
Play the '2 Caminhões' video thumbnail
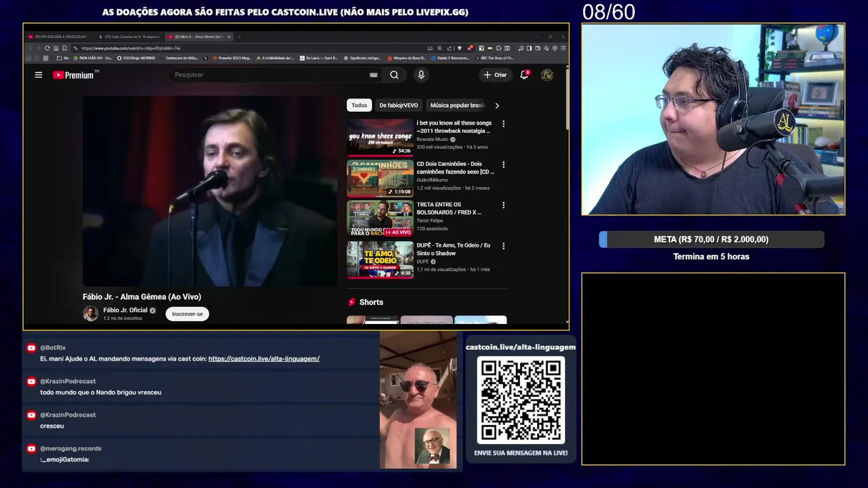coord(380,178)
